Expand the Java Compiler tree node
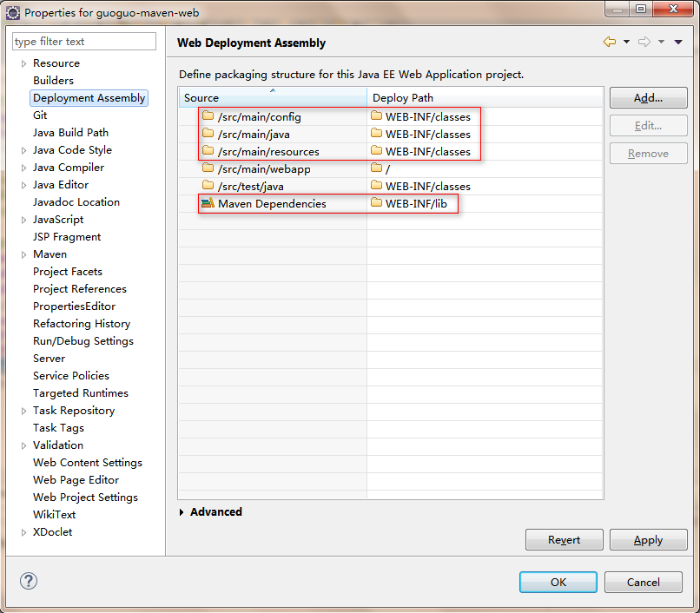700x613 pixels. pyautogui.click(x=23, y=168)
